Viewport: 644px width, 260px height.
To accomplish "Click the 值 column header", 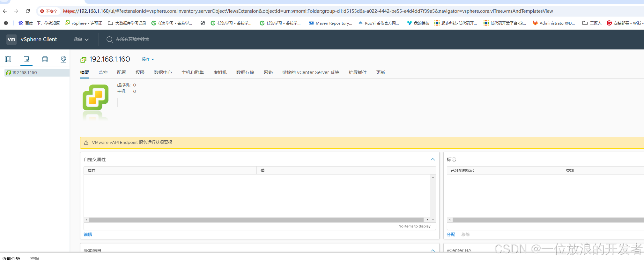I will (x=346, y=171).
